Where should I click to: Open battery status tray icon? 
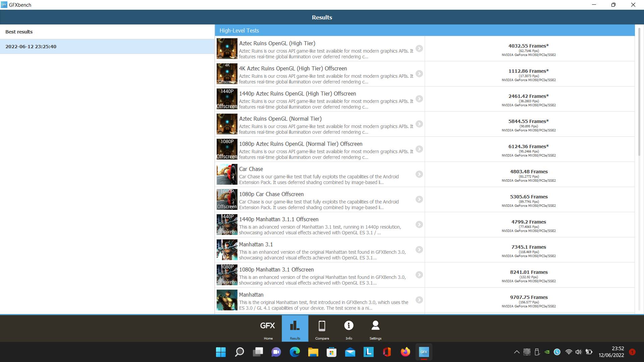point(589,352)
